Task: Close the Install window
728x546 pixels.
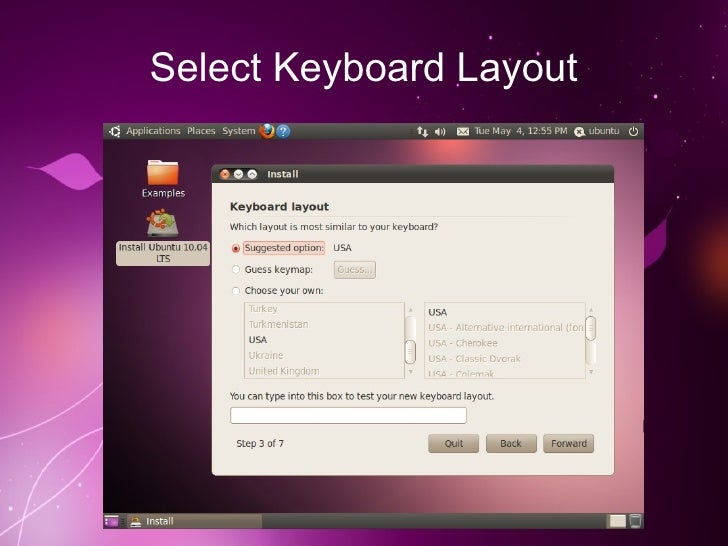Action: (x=225, y=174)
